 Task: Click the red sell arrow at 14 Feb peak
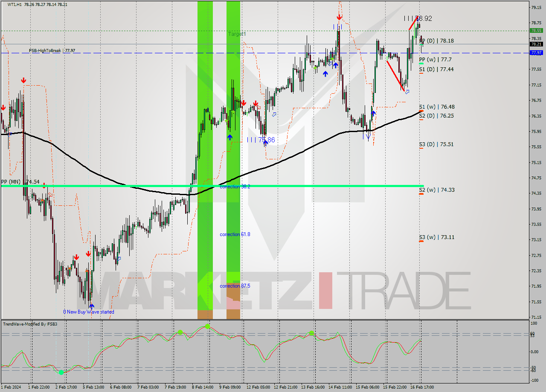339,17
